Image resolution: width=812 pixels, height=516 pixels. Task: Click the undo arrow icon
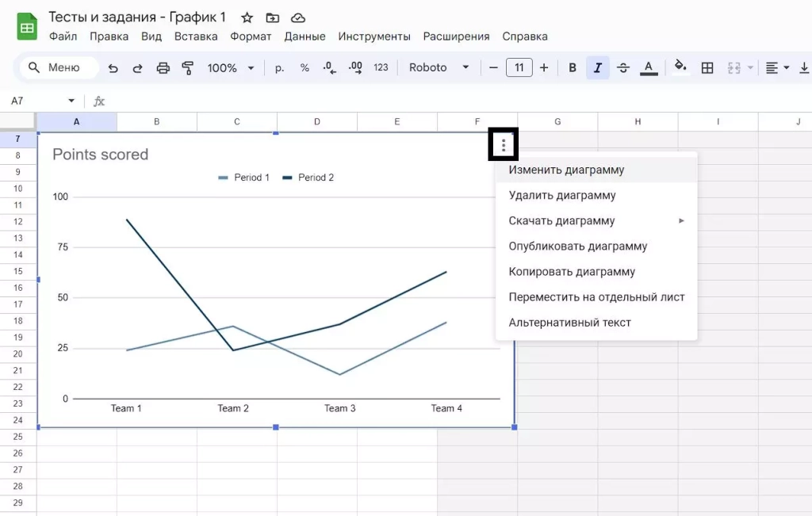click(x=113, y=68)
